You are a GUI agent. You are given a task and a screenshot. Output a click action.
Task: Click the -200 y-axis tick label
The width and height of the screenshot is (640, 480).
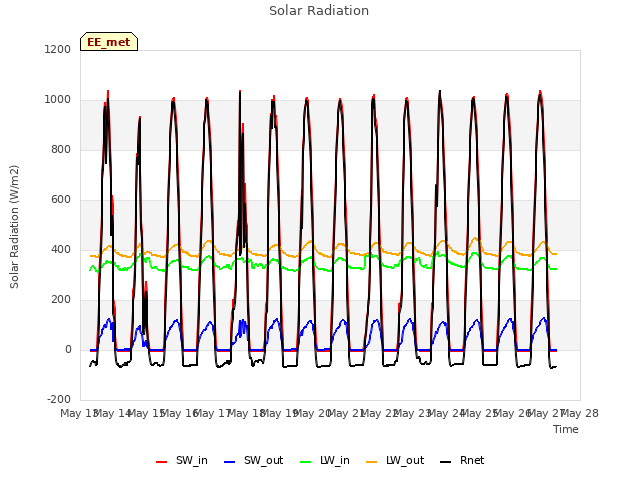point(59,399)
